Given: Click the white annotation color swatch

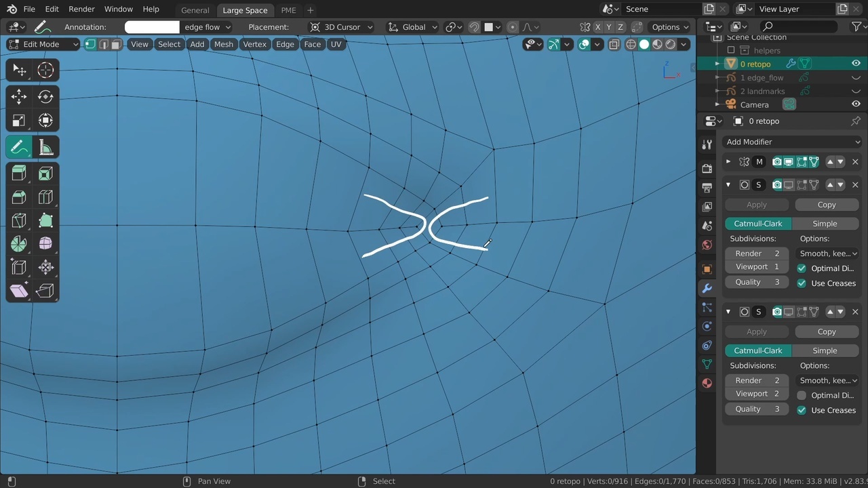Looking at the screenshot, I should pos(152,27).
